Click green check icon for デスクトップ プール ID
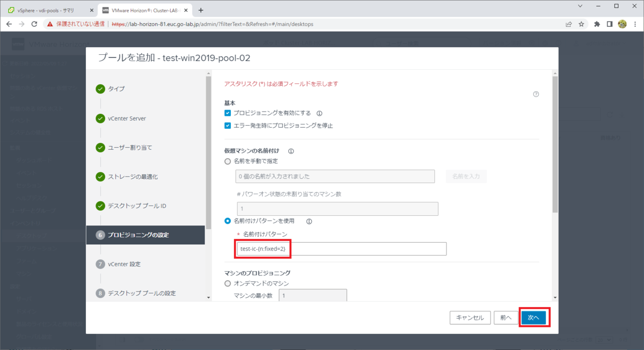This screenshot has height=350, width=644. (100, 206)
